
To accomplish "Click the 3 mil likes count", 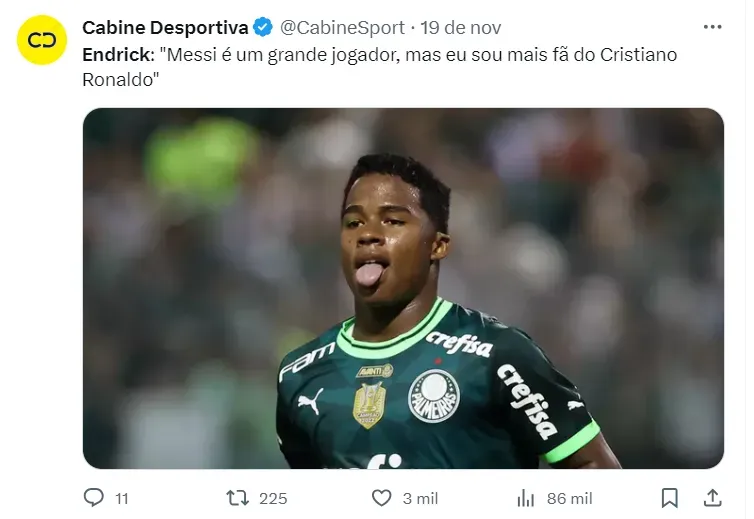I will tap(420, 499).
